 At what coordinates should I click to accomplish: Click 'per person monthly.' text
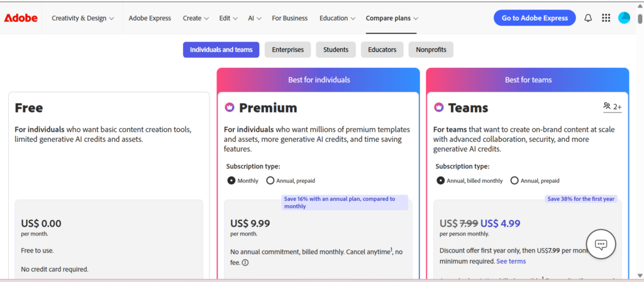click(x=464, y=234)
